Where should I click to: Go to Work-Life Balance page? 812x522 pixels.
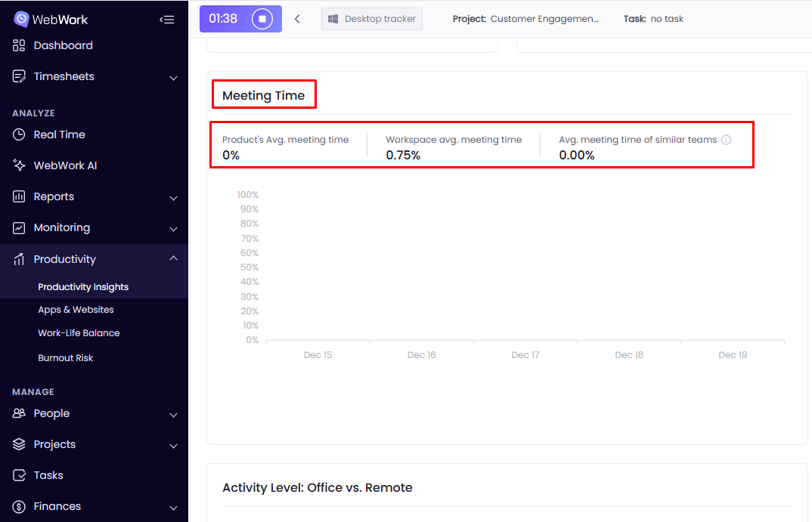[x=79, y=333]
